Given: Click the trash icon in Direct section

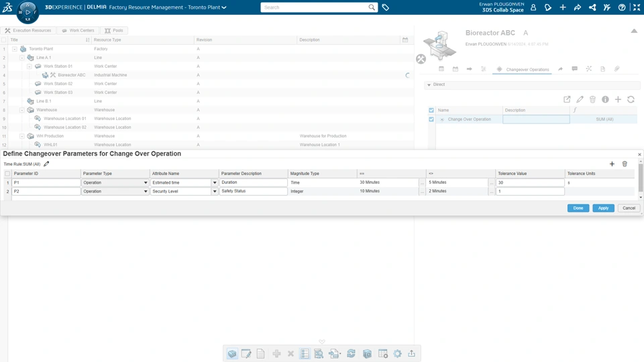Looking at the screenshot, I should coord(592,99).
